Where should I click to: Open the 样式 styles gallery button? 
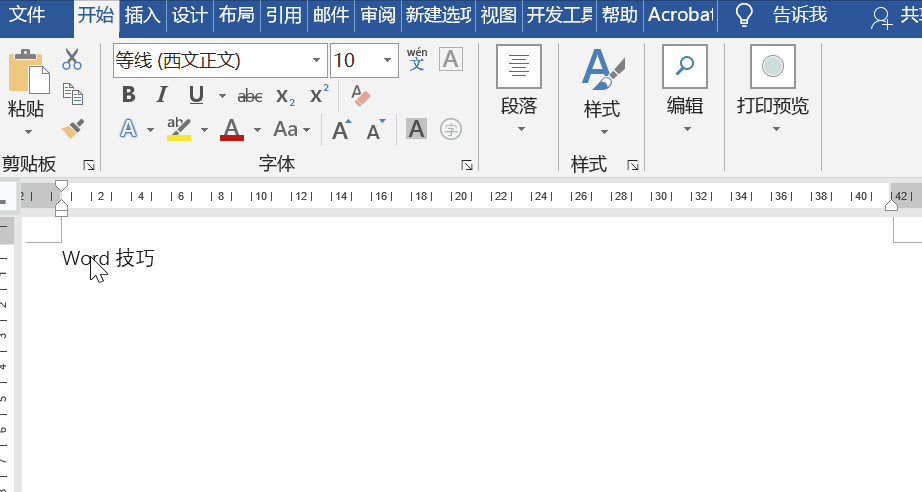[x=602, y=91]
